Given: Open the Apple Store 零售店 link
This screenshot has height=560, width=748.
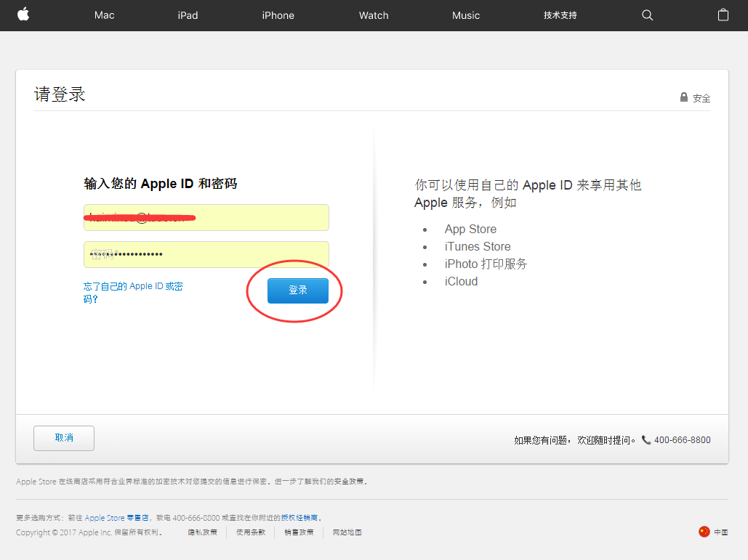Looking at the screenshot, I should pyautogui.click(x=116, y=518).
